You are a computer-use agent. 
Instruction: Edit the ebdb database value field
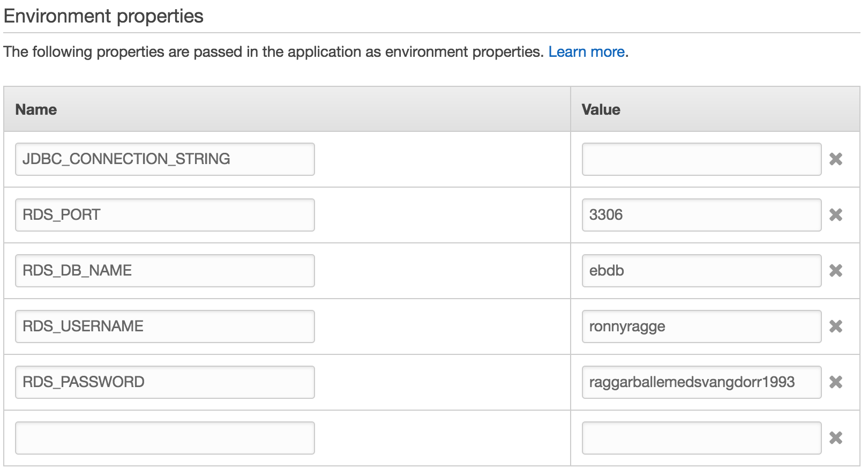(x=701, y=271)
